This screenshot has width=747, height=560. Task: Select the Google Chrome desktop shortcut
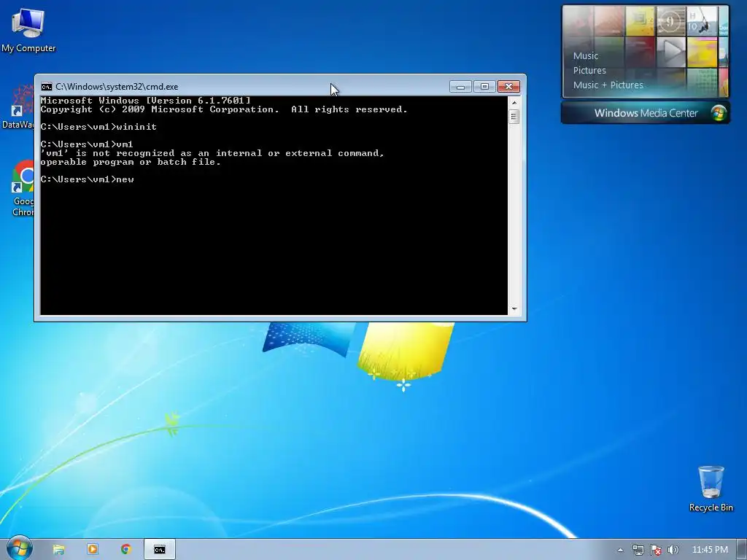click(x=23, y=189)
